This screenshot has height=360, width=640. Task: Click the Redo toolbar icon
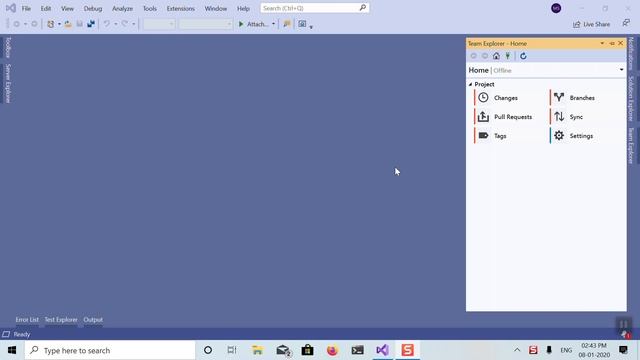[x=124, y=24]
